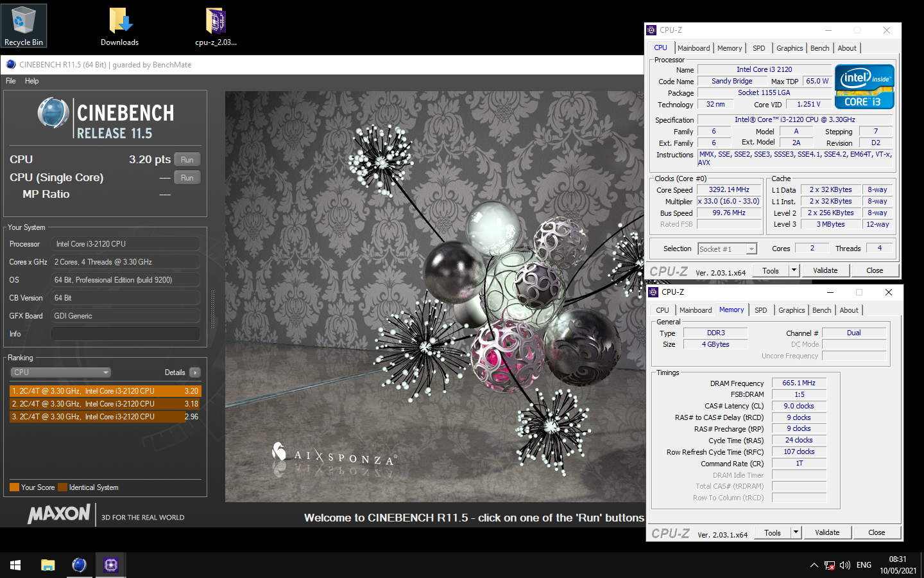Click the ENG language indicator

click(864, 565)
